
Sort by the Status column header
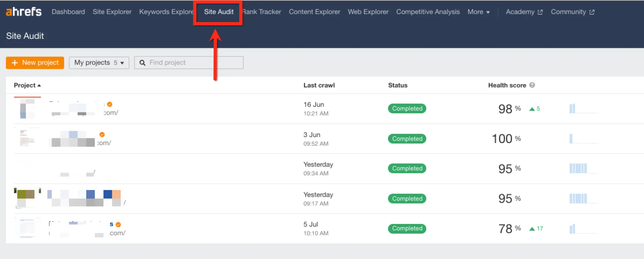398,85
